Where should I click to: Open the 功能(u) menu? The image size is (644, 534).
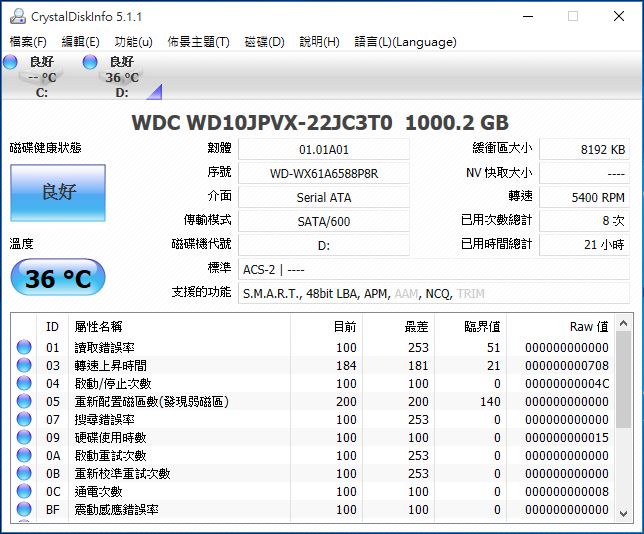tap(133, 41)
